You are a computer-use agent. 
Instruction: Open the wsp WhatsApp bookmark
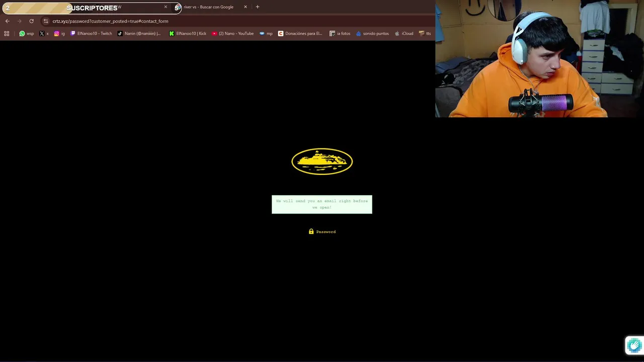click(27, 34)
